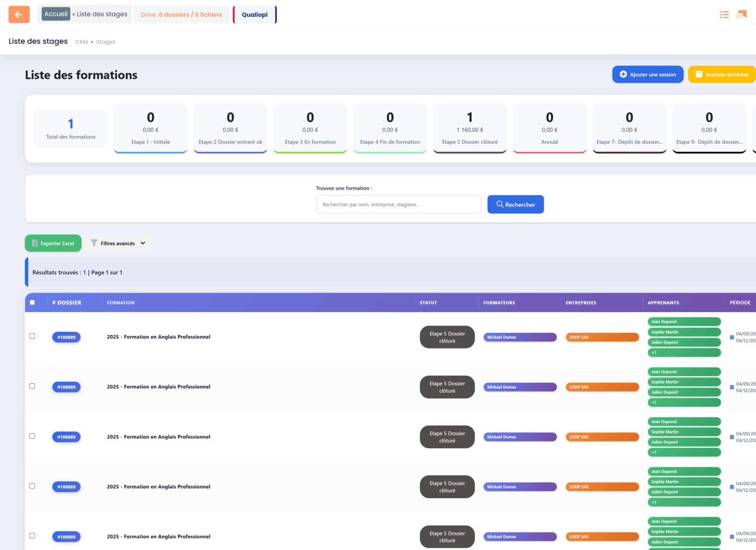Check the third row's dossier checkbox
The image size is (756, 550).
pyautogui.click(x=32, y=436)
